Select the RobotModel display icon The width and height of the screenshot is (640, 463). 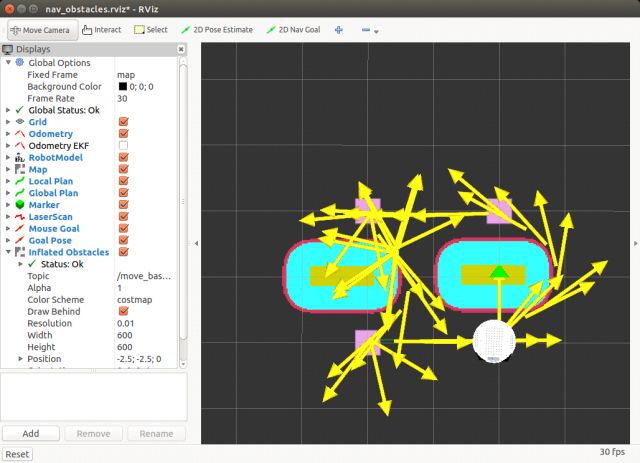click(20, 157)
